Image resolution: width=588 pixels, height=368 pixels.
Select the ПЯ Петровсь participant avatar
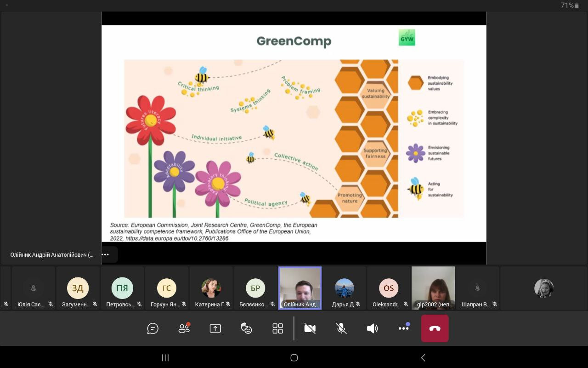[122, 288]
